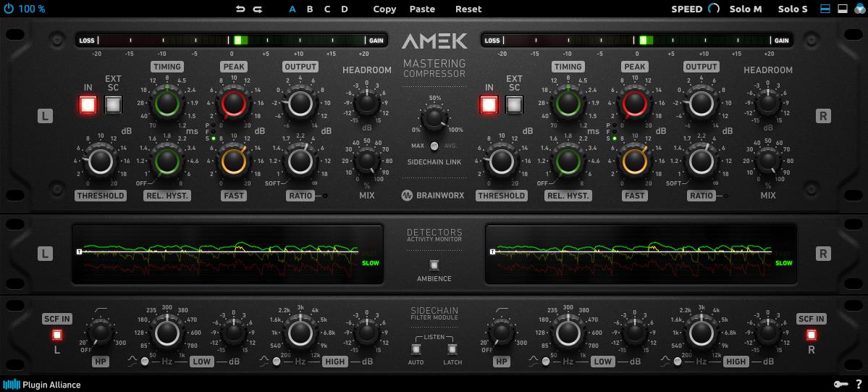Screen dimensions: 868x392
Task: Adjust the SPEED ring control
Action: [x=714, y=9]
